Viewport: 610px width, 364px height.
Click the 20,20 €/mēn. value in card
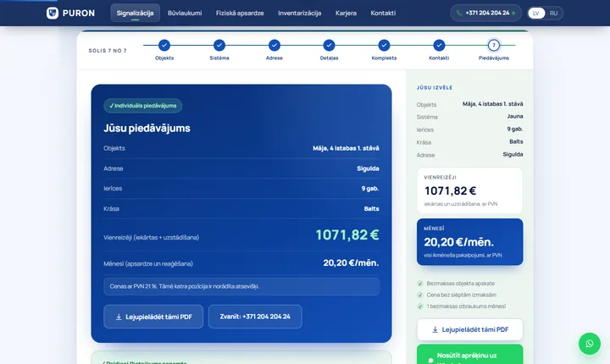[351, 263]
